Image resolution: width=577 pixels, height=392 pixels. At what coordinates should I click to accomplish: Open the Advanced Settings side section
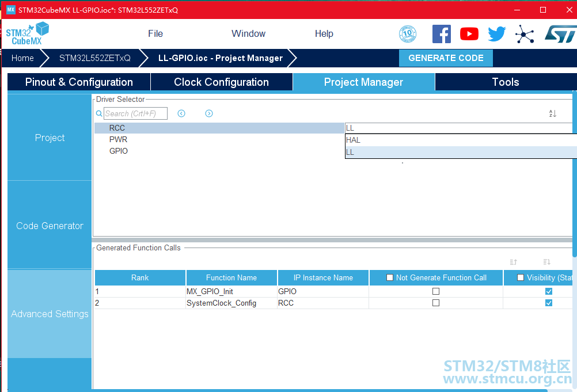pyautogui.click(x=50, y=314)
